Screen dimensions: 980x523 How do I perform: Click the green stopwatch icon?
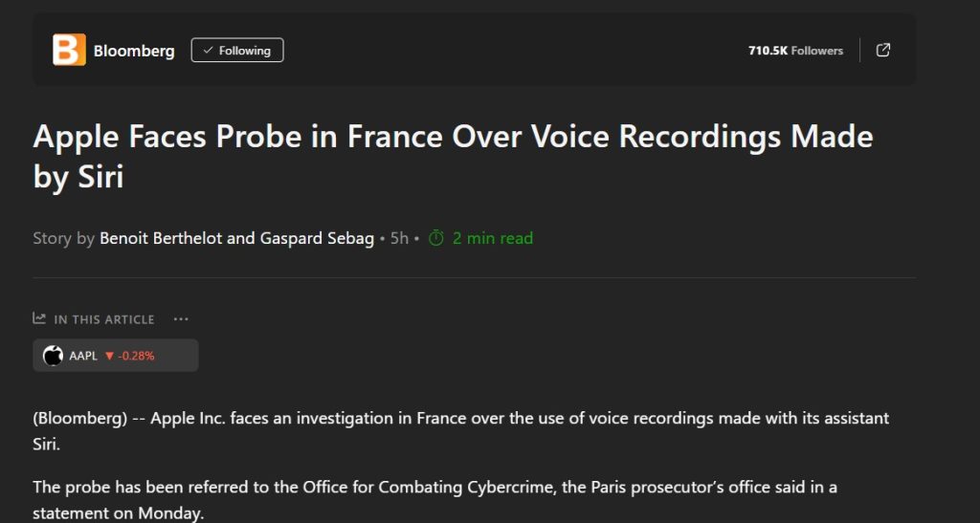coord(436,238)
